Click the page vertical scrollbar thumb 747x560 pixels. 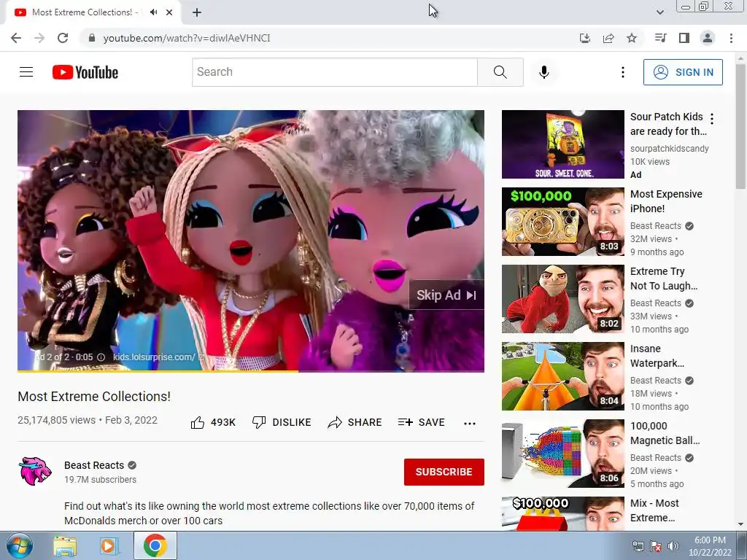741,126
